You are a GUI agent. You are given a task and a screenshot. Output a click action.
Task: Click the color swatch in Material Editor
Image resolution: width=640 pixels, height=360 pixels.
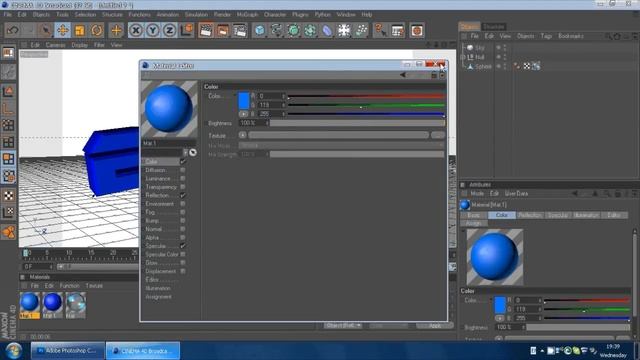click(244, 100)
